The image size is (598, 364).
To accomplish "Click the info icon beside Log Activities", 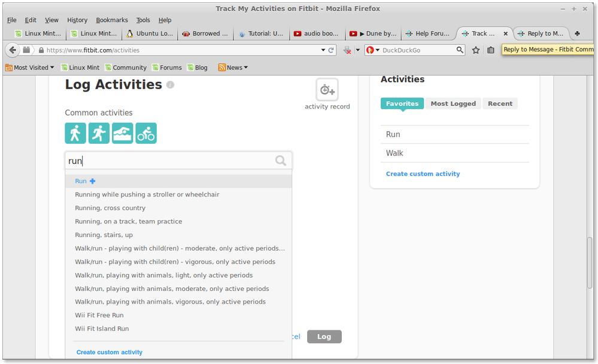I will 171,84.
